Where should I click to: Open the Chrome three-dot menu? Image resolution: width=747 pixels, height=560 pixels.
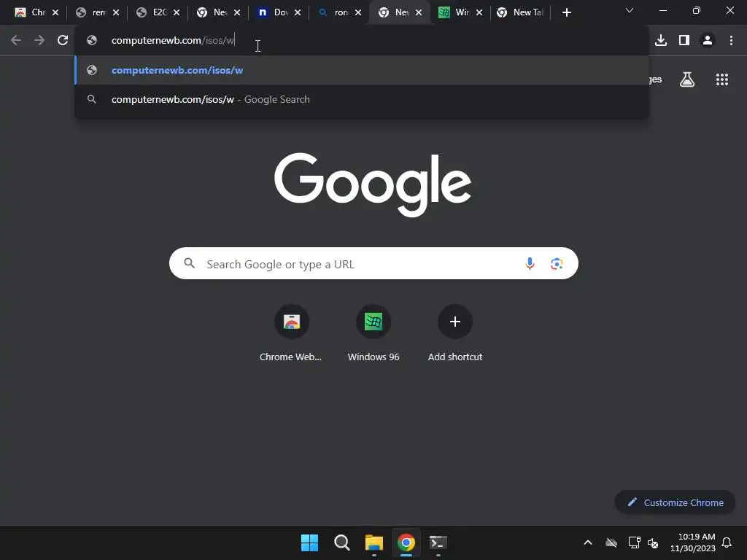click(731, 41)
